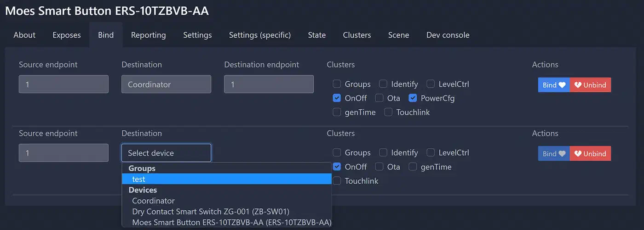The width and height of the screenshot is (644, 230).
Task: Go to the Settings (specific) tab
Action: [x=260, y=35]
